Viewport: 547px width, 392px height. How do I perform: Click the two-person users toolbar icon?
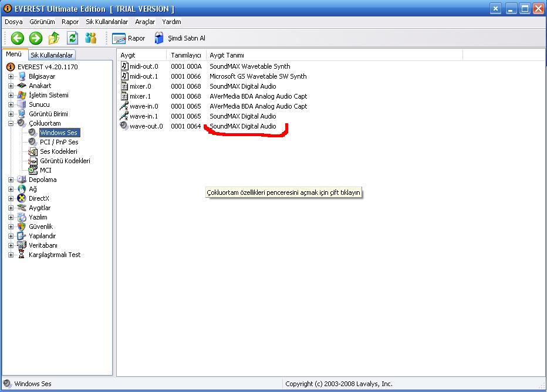[x=91, y=38]
